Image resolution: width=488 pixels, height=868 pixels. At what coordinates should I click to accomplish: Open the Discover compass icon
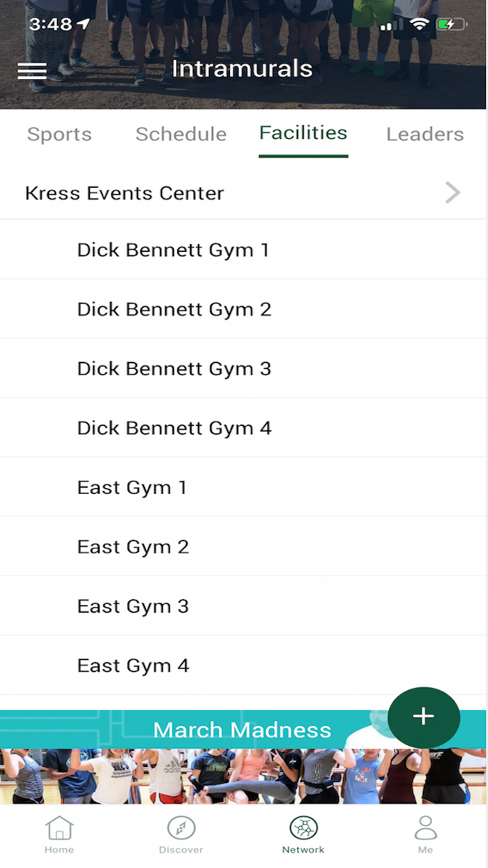(x=181, y=828)
